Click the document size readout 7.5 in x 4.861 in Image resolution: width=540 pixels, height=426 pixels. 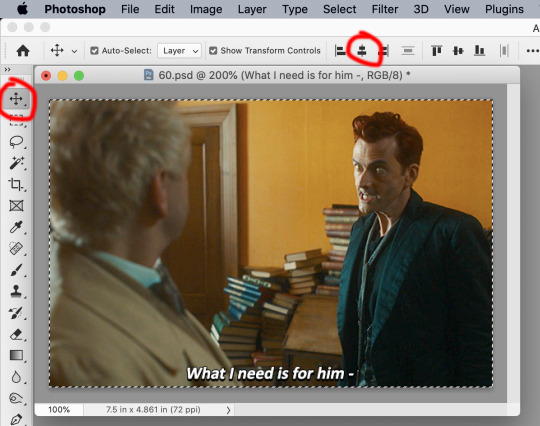point(153,409)
